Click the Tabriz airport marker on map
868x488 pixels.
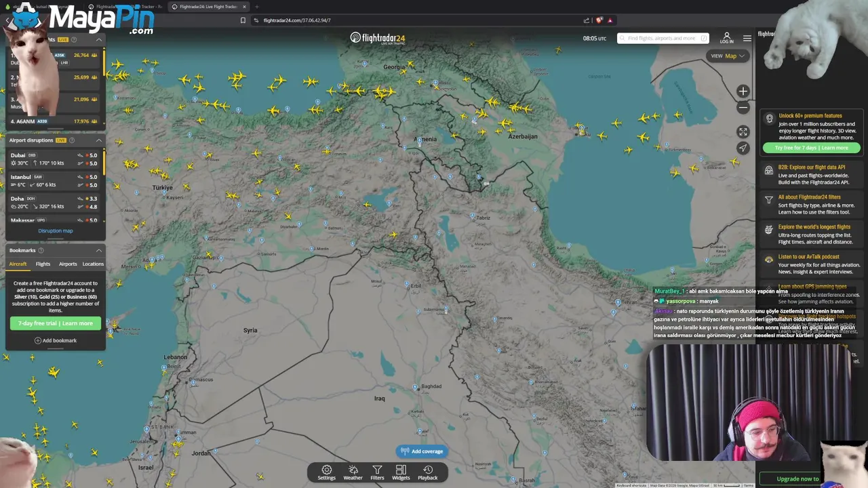pos(473,216)
